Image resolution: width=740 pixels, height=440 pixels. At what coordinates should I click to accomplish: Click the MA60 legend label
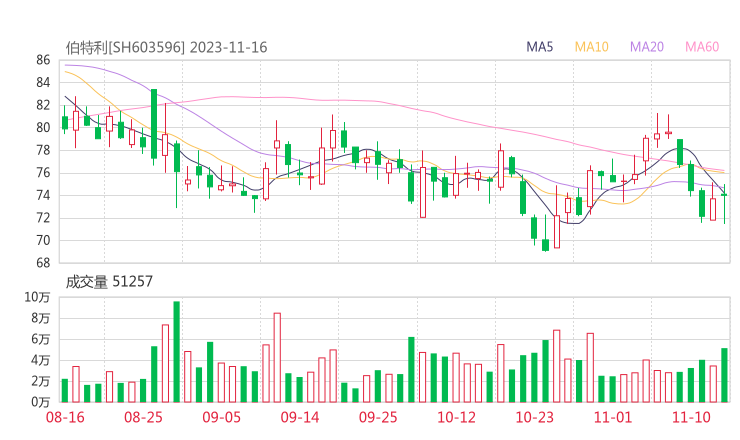[702, 47]
